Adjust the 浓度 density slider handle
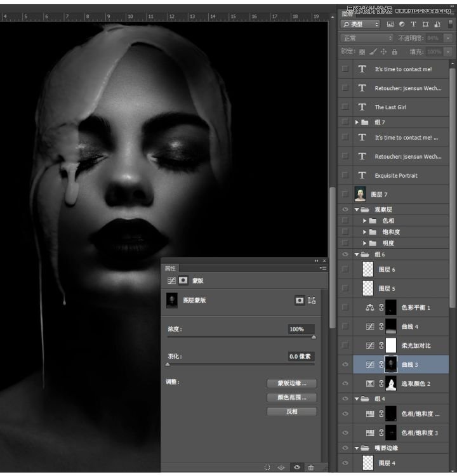This screenshot has width=457, height=476. pyautogui.click(x=314, y=337)
